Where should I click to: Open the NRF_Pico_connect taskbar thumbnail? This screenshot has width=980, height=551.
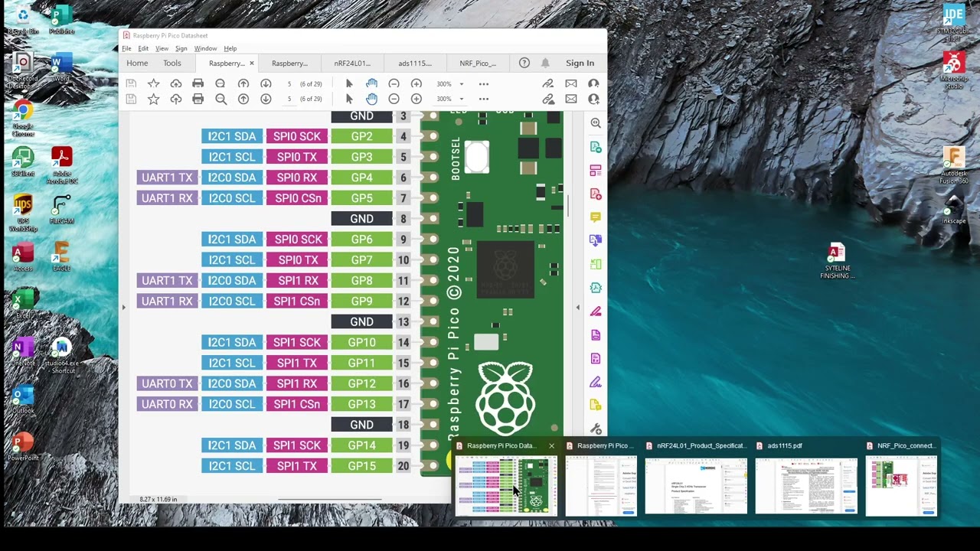(901, 479)
